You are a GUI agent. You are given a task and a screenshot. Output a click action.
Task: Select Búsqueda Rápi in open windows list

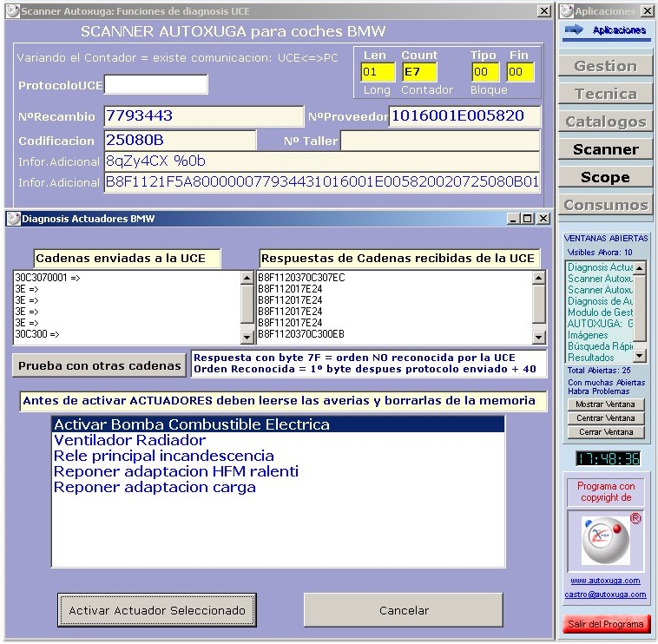(600, 346)
